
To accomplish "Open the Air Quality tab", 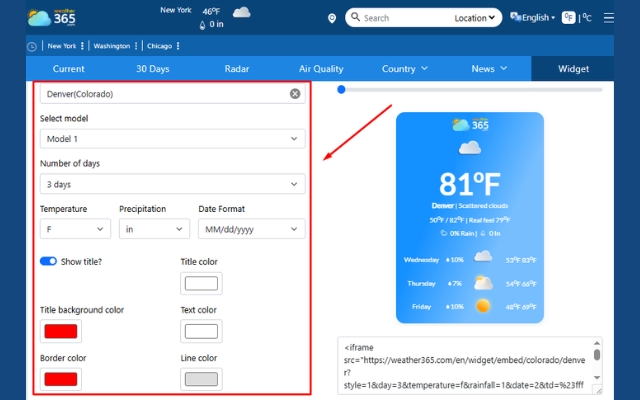I will [x=321, y=69].
